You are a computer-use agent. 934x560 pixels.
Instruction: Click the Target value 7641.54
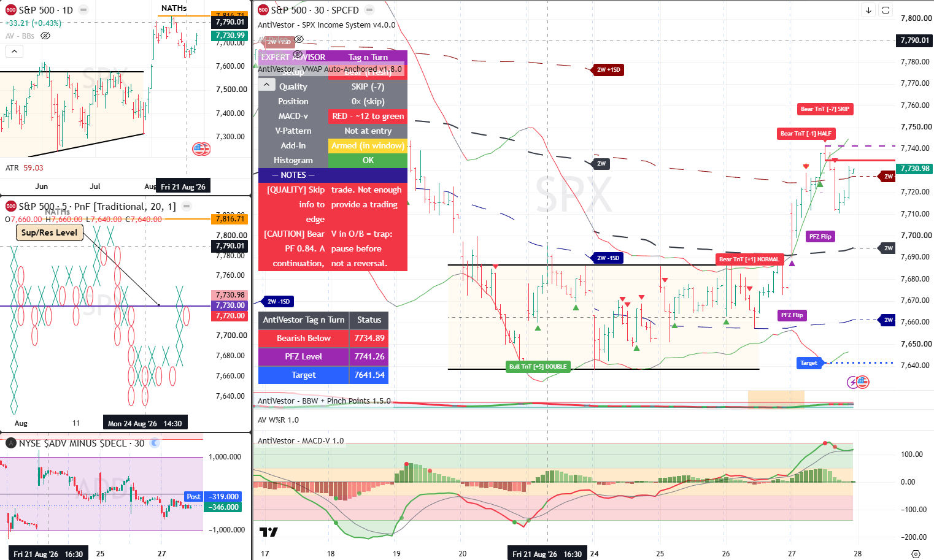tap(369, 375)
